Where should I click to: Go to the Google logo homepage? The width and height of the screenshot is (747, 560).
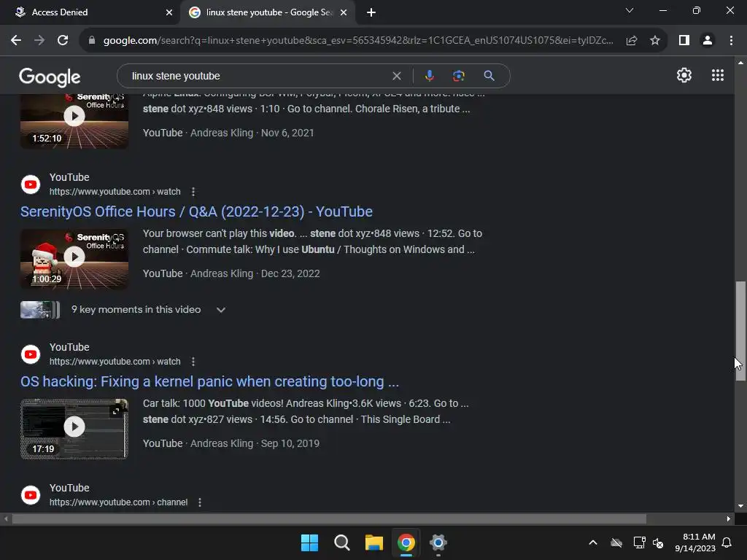coord(50,77)
